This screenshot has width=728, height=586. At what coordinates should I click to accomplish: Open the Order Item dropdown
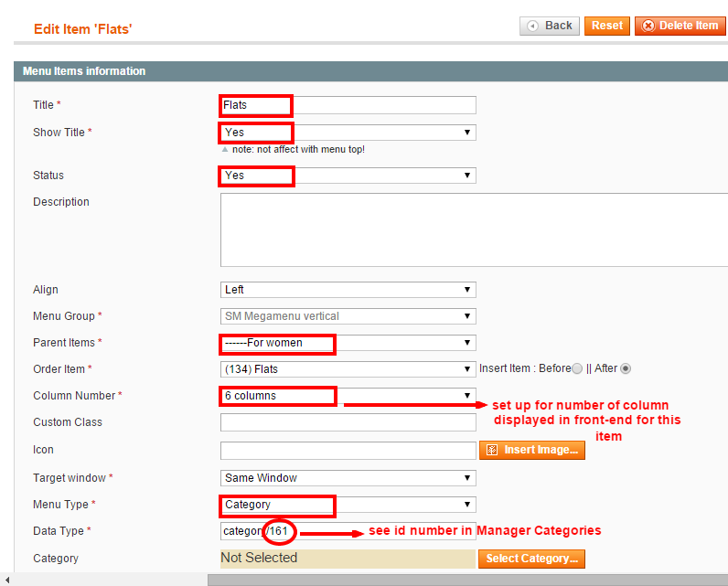[x=348, y=369]
